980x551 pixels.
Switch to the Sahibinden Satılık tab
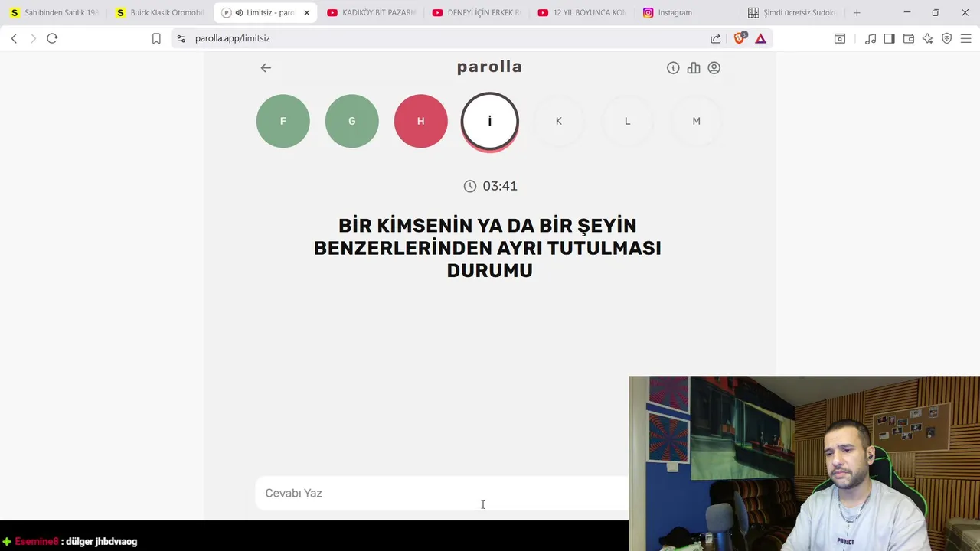(x=54, y=12)
